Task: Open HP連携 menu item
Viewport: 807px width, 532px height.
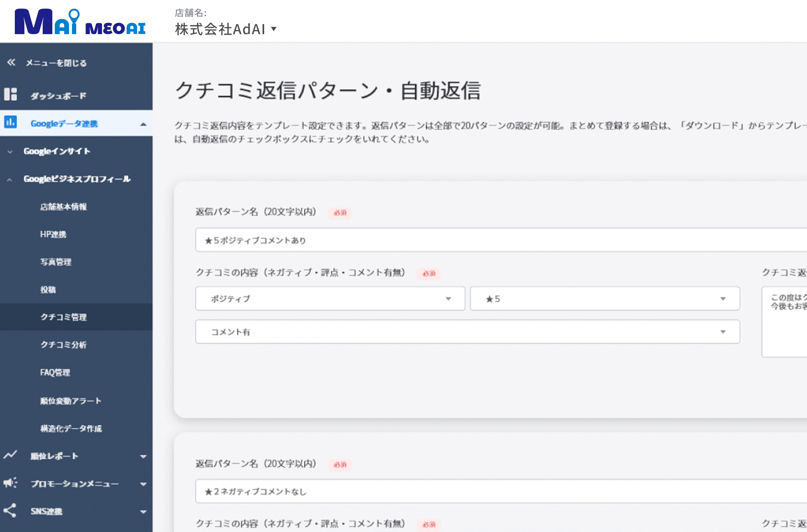Action: pos(53,234)
